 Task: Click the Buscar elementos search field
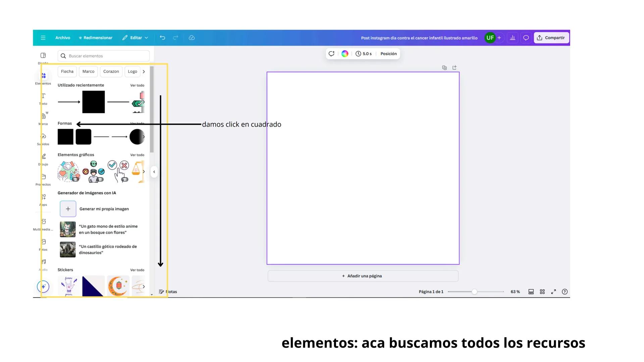(x=103, y=56)
